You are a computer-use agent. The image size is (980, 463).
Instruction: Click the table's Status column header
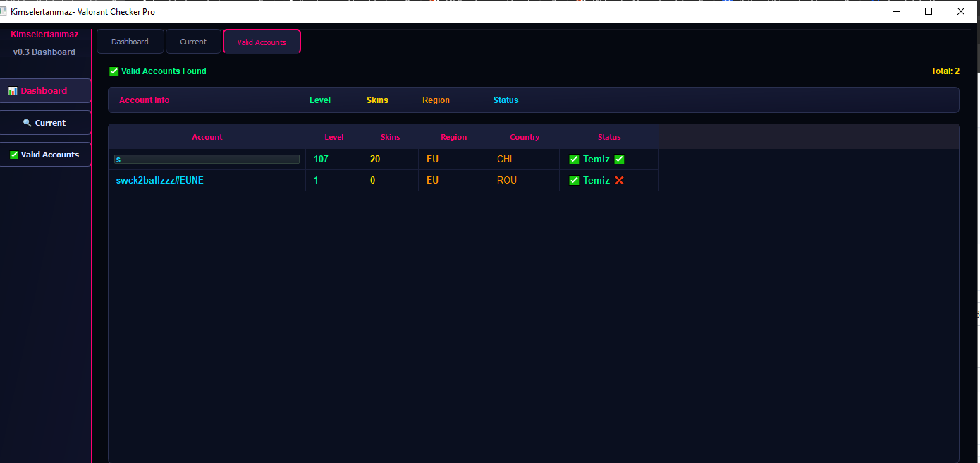(x=609, y=137)
